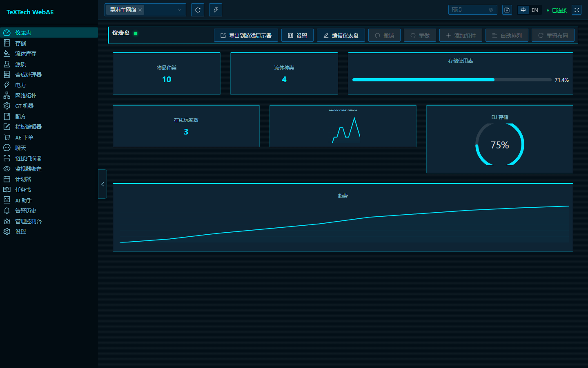Open 聊天 chat page
Screen dimensions: 588x368
click(x=49, y=148)
